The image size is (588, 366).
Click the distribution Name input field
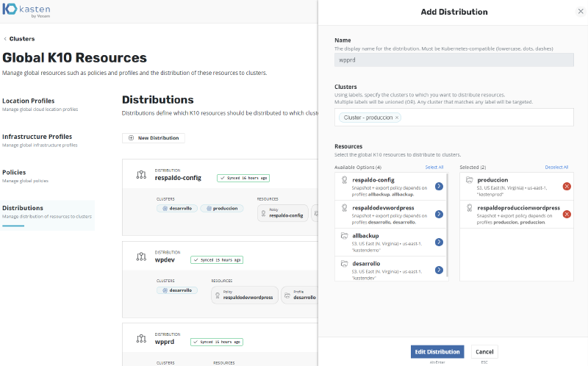[x=453, y=60]
